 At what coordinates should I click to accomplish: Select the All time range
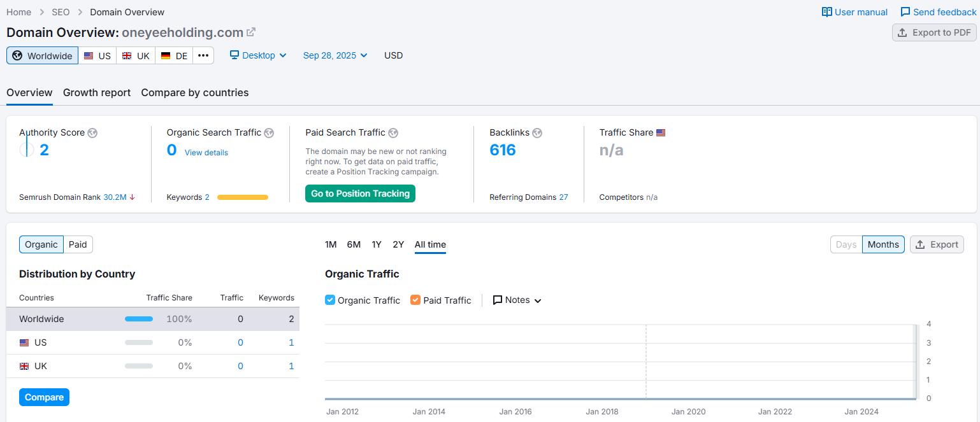pos(430,244)
